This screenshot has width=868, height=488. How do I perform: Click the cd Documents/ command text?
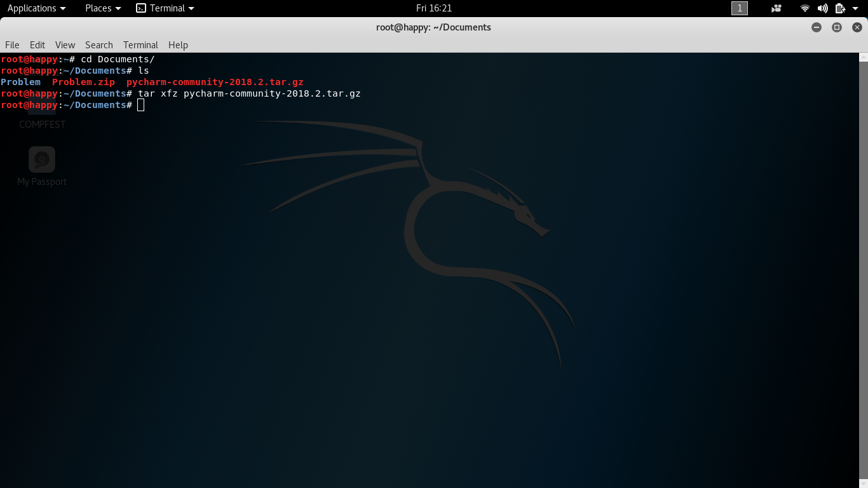pyautogui.click(x=118, y=59)
